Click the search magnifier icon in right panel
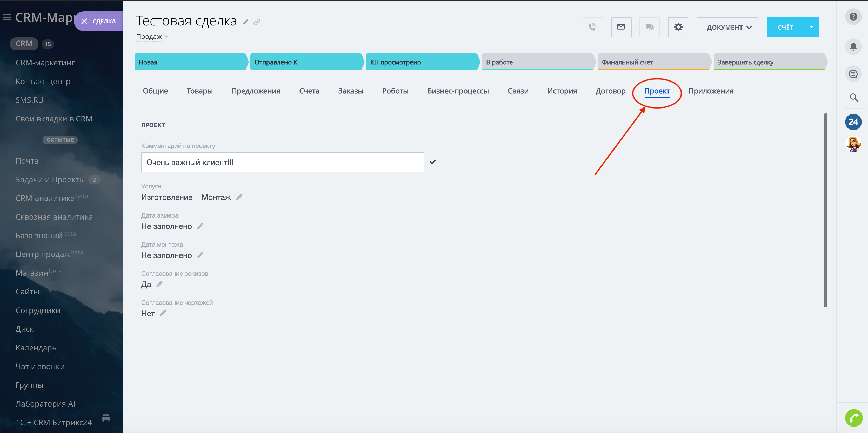 853,98
